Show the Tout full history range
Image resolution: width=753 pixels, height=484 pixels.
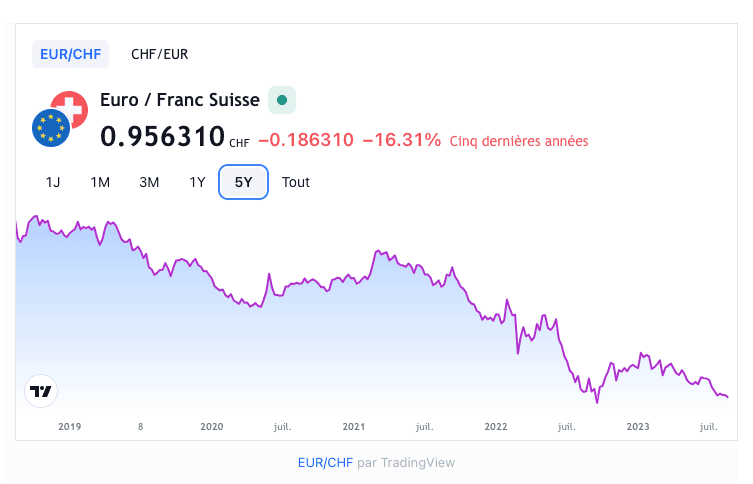[296, 182]
